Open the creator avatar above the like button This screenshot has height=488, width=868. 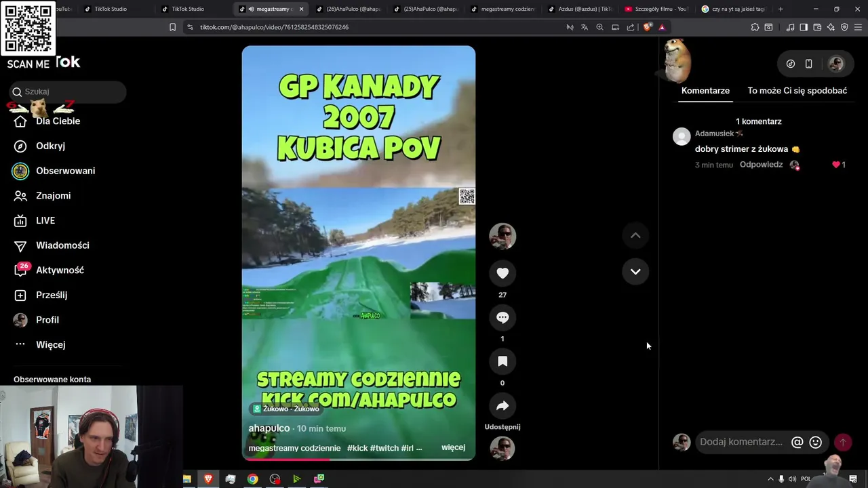pos(502,236)
